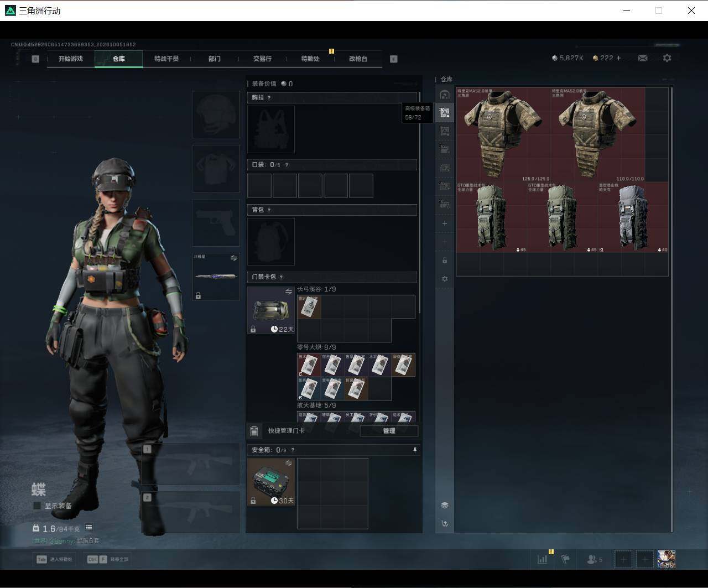Viewport: 708px width, 588px height.
Task: Click the stack layers icon in warehouse sidebar
Action: tap(445, 505)
